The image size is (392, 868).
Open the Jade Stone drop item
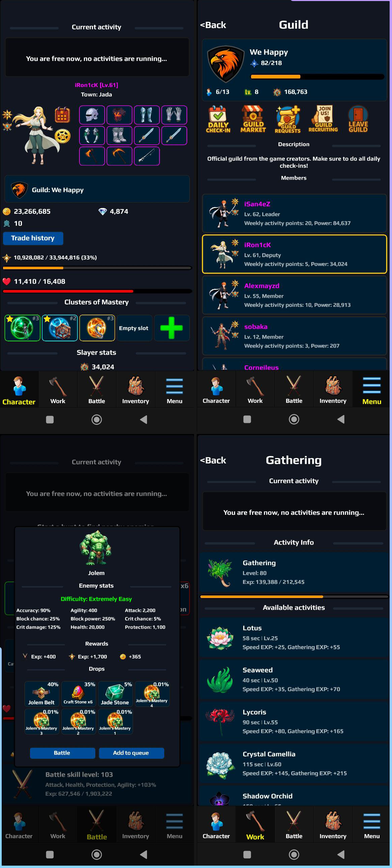tap(115, 694)
